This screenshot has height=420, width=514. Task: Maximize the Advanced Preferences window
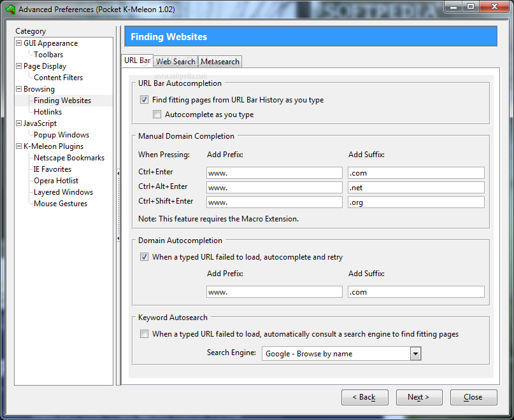click(x=471, y=7)
